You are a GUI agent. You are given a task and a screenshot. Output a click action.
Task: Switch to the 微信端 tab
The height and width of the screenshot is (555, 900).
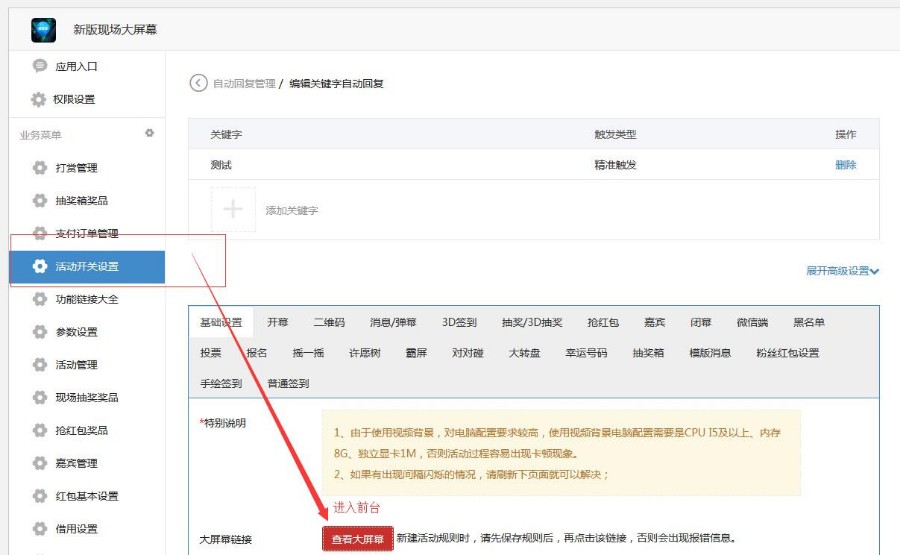[x=752, y=323]
